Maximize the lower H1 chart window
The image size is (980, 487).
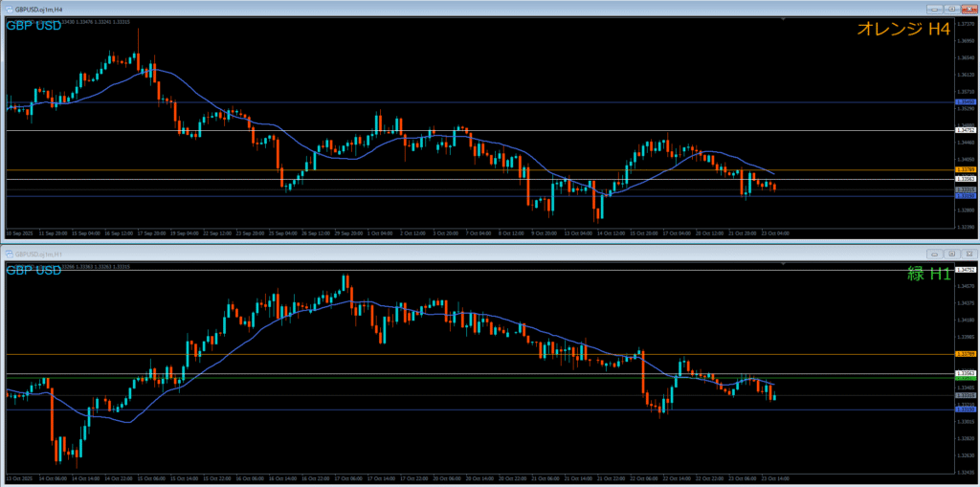coord(953,254)
